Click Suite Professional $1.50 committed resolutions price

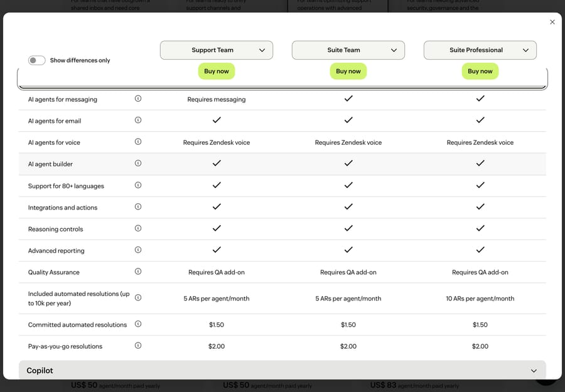[x=480, y=325]
